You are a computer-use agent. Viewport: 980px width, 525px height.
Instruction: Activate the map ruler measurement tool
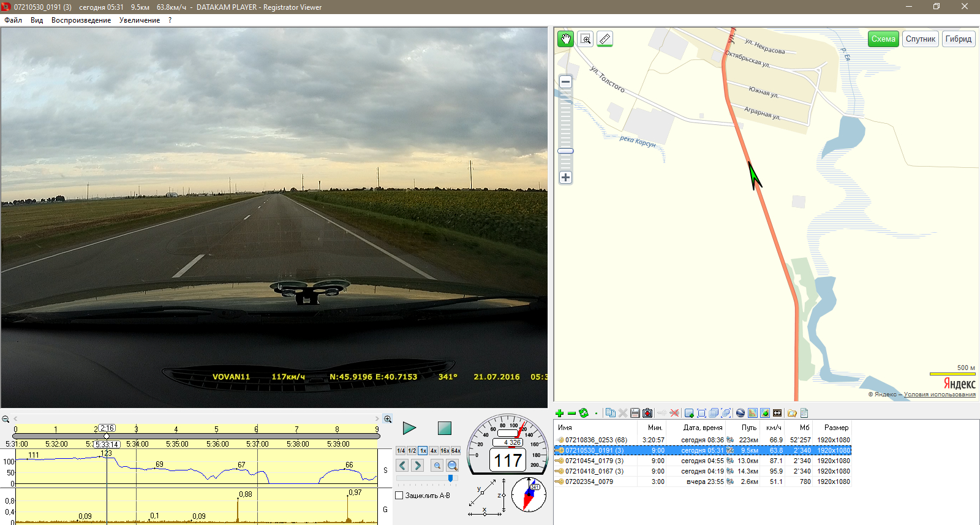click(x=605, y=39)
